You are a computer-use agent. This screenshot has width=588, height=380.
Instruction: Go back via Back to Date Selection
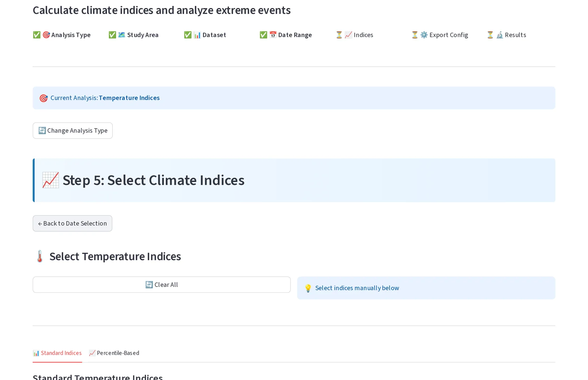(72, 223)
